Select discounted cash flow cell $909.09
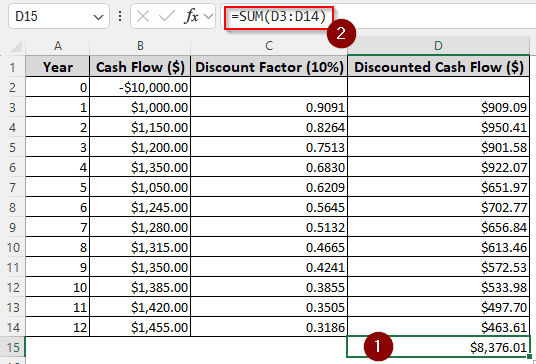 (x=438, y=107)
